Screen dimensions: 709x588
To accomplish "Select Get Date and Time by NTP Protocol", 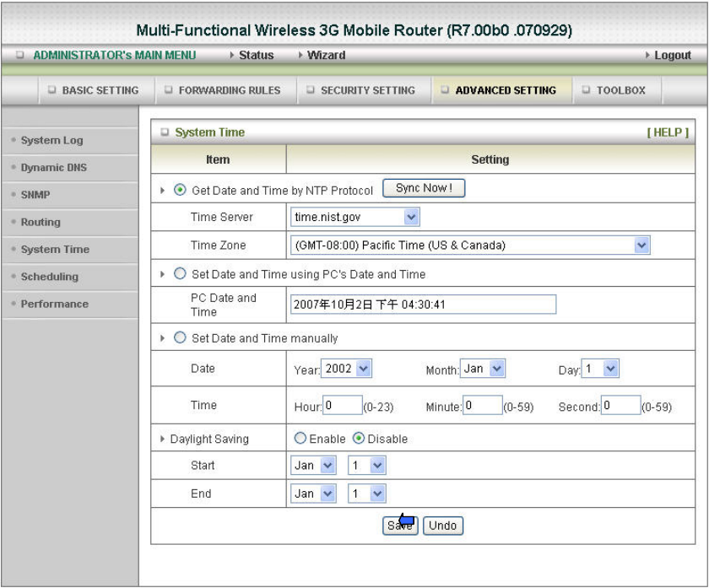I will click(x=180, y=190).
